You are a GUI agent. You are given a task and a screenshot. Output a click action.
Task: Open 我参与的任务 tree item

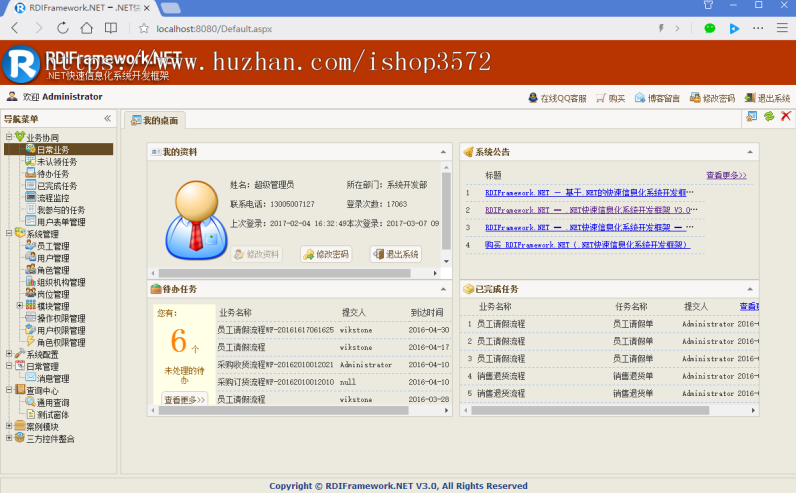coord(61,210)
